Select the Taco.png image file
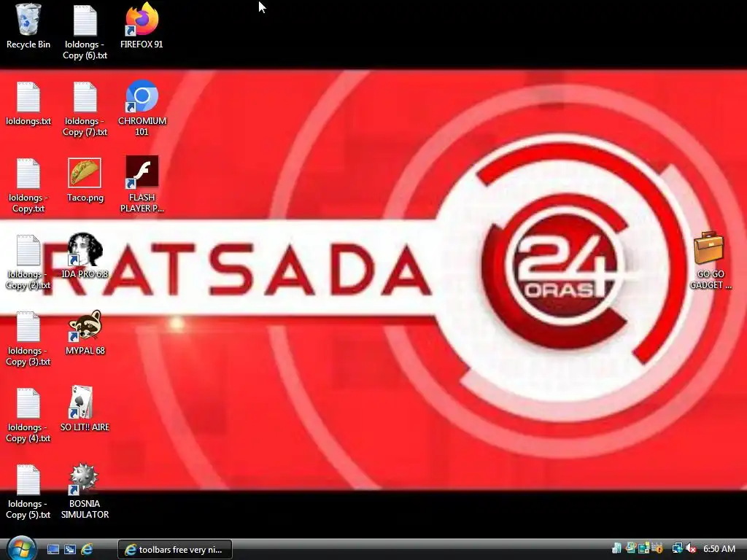Screen dimensions: 747x560 [x=85, y=180]
